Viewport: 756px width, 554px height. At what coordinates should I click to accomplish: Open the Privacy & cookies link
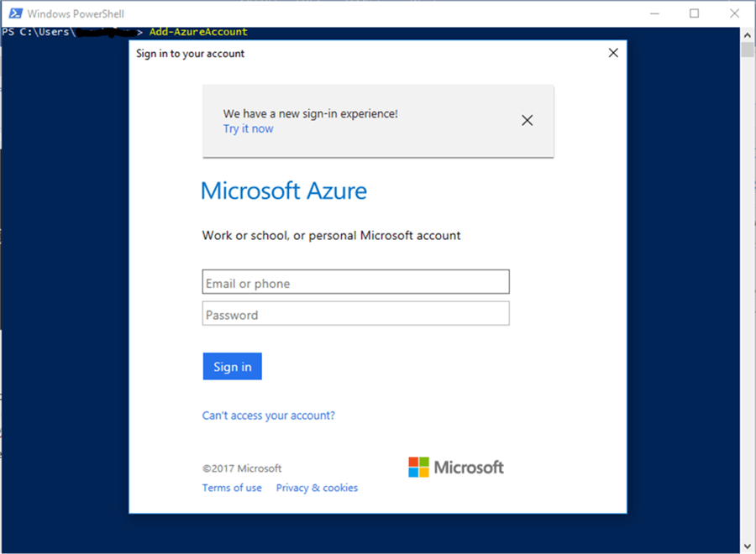tap(317, 488)
